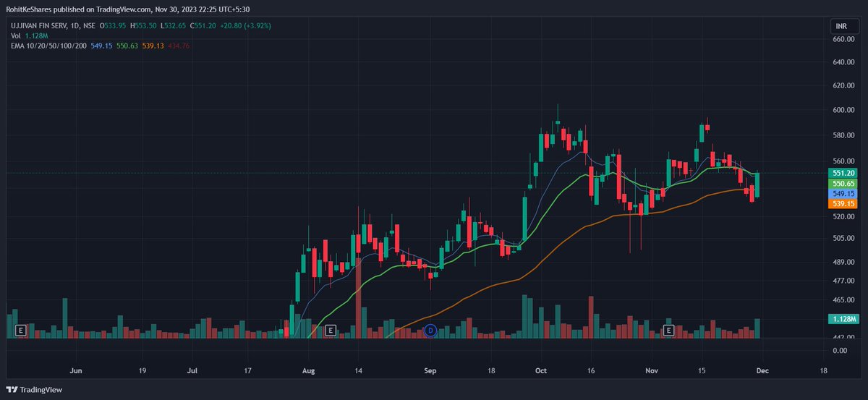The width and height of the screenshot is (868, 400).
Task: Click the 600.00 price axis label
Action: pos(845,110)
